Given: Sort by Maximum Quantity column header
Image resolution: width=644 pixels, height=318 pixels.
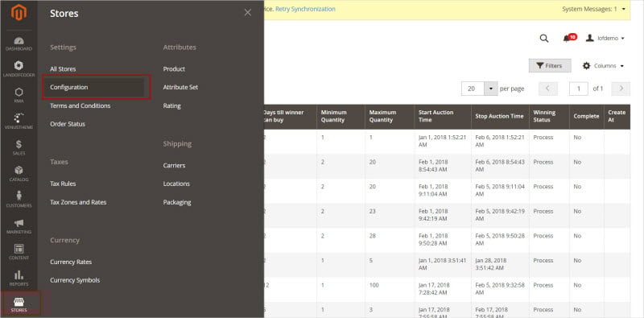Looking at the screenshot, I should [389, 117].
